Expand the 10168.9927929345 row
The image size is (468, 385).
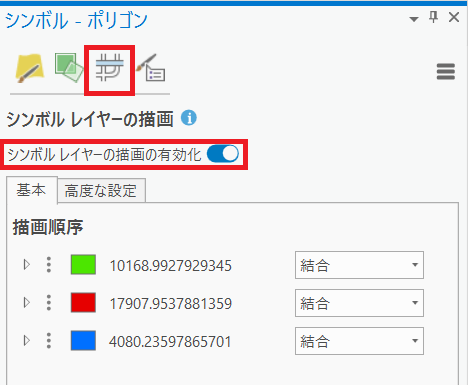(x=27, y=265)
